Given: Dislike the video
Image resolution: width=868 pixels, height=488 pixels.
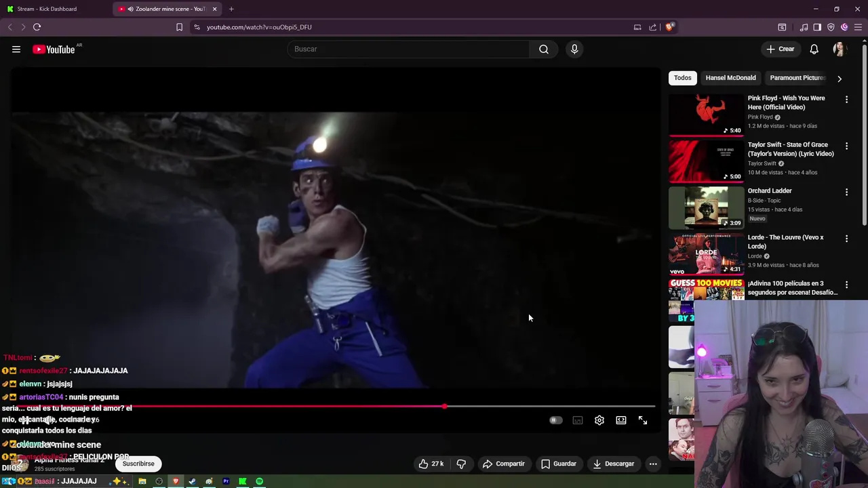Looking at the screenshot, I should 461,464.
